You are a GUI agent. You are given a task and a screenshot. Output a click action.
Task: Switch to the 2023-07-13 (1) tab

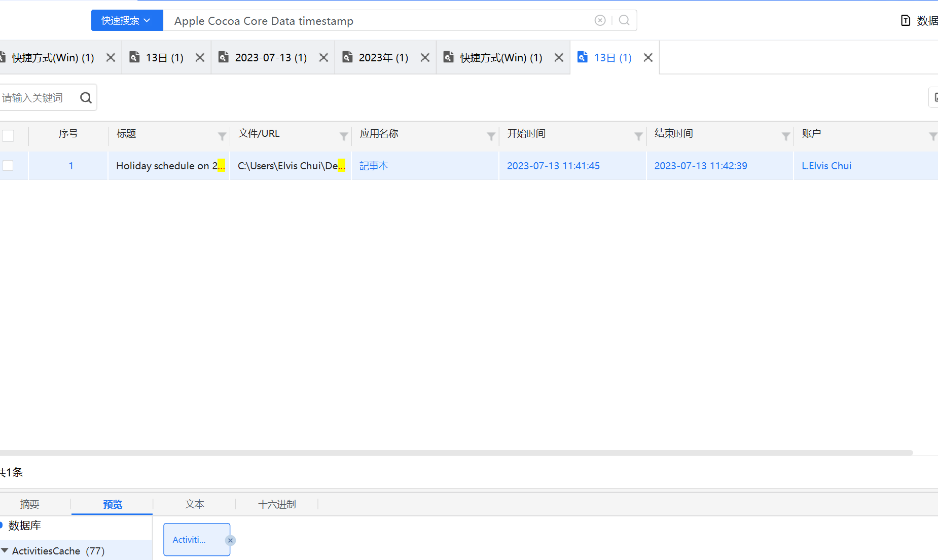271,58
